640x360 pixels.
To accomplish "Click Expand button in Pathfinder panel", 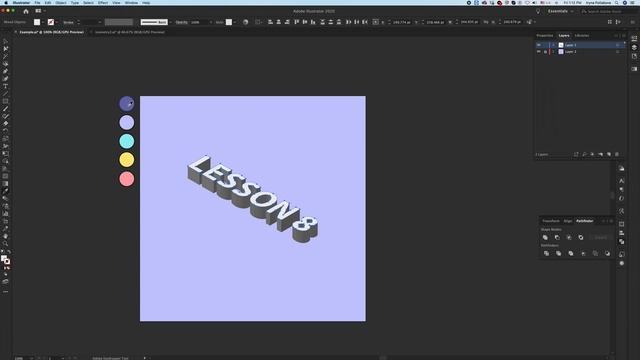I will click(600, 237).
